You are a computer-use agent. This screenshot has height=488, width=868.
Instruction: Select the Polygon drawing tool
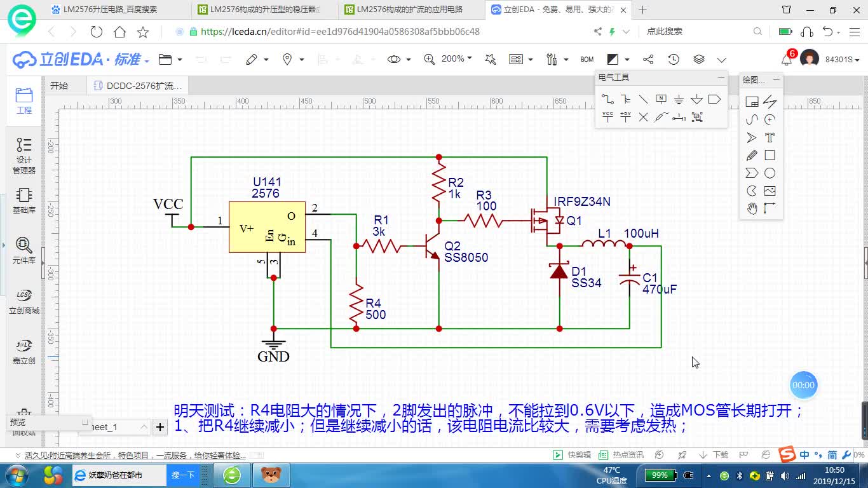[752, 173]
